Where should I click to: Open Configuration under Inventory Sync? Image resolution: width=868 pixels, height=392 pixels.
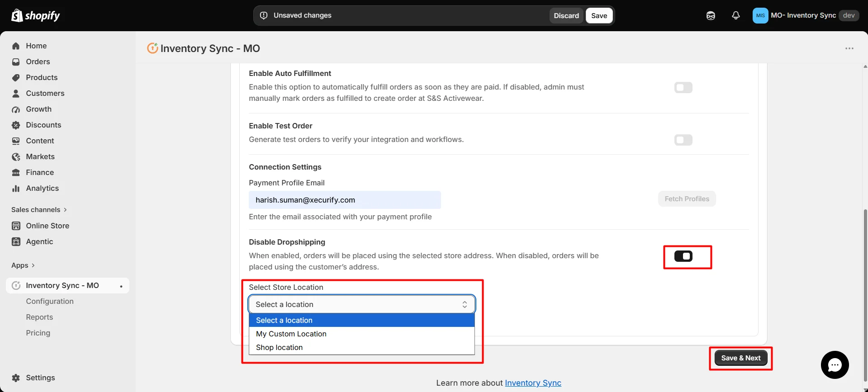[50, 301]
